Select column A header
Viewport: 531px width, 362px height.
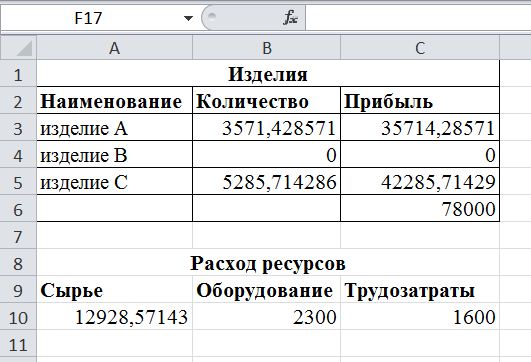[114, 48]
